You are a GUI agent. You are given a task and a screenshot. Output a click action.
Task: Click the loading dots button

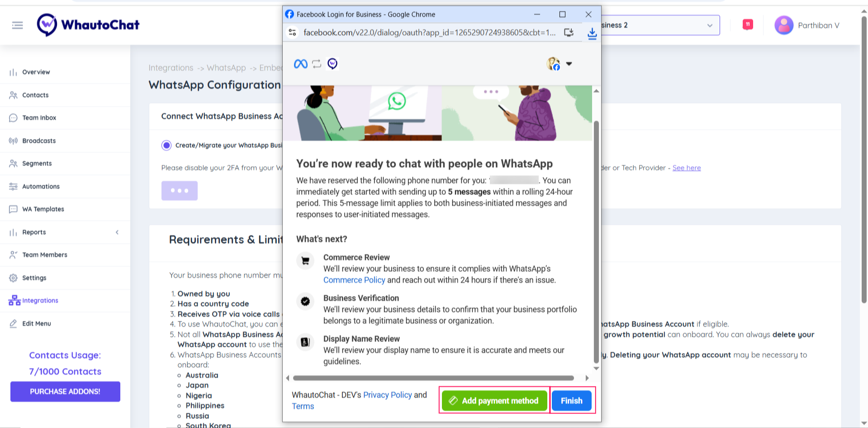[180, 190]
